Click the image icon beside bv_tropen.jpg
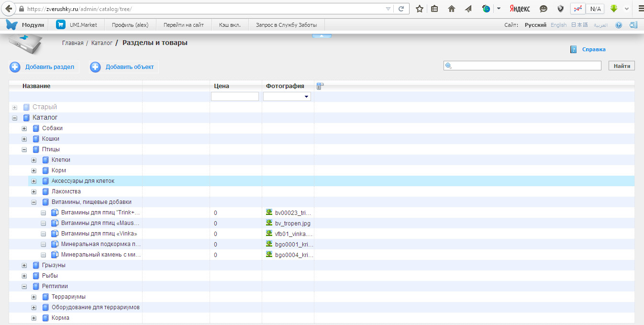Screen dimensions: 644x325 (269, 223)
